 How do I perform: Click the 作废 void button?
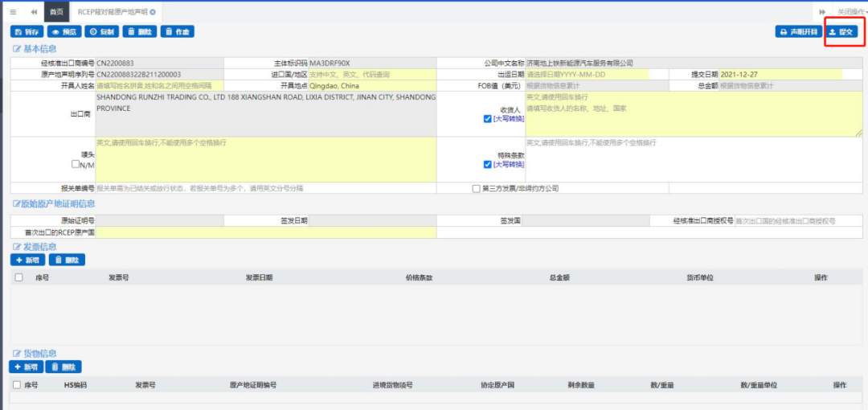[x=177, y=31]
